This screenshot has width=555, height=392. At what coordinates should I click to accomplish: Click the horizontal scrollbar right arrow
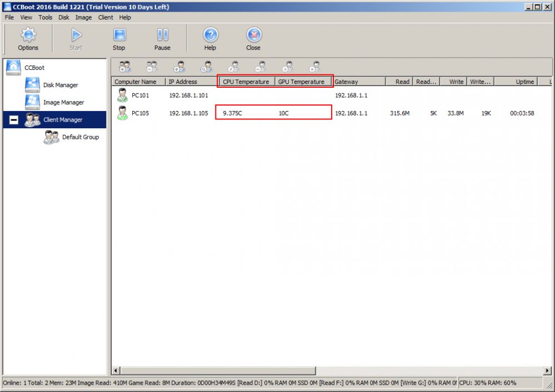point(547,370)
